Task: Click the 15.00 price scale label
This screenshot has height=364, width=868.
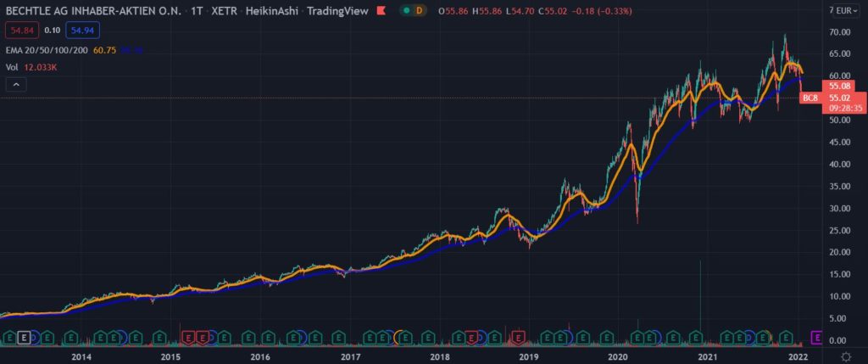Action: [840, 275]
